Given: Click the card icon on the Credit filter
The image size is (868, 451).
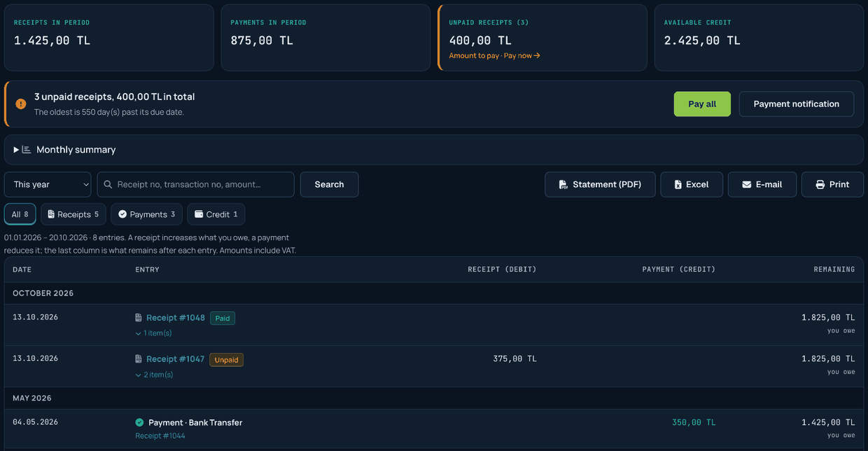Looking at the screenshot, I should click(x=199, y=214).
